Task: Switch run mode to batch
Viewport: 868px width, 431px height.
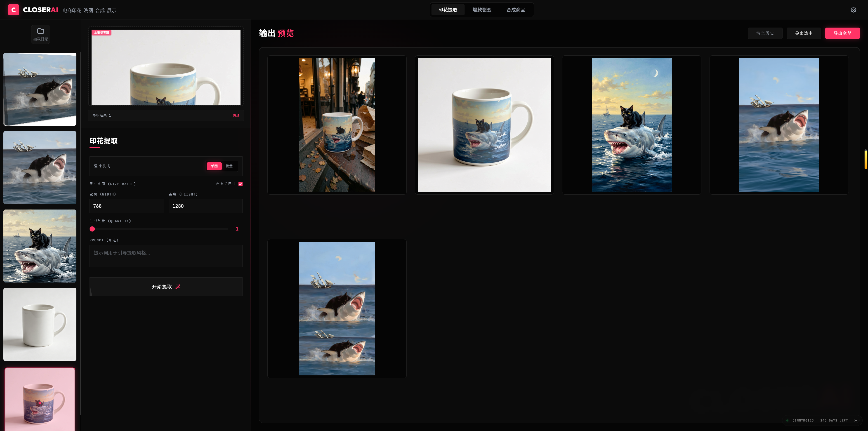Action: [229, 166]
